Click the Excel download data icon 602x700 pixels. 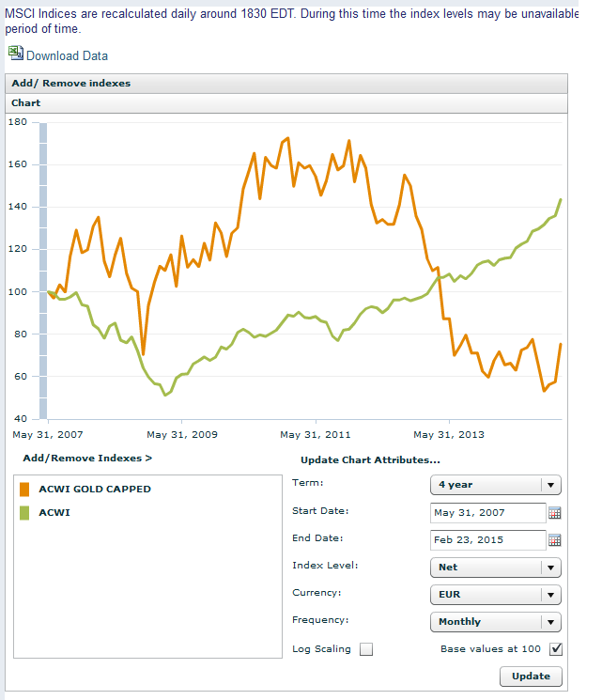(x=15, y=54)
